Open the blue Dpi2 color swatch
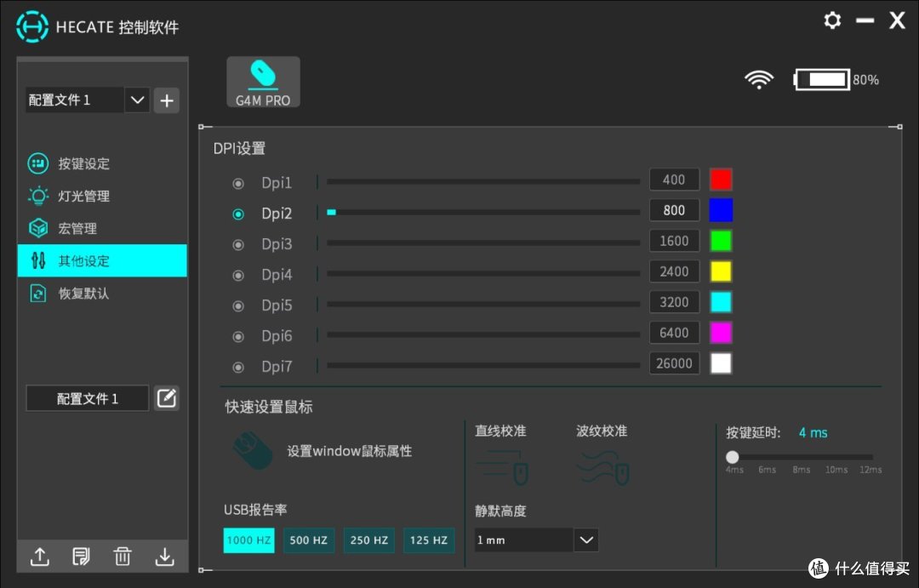919x588 pixels. pyautogui.click(x=721, y=210)
